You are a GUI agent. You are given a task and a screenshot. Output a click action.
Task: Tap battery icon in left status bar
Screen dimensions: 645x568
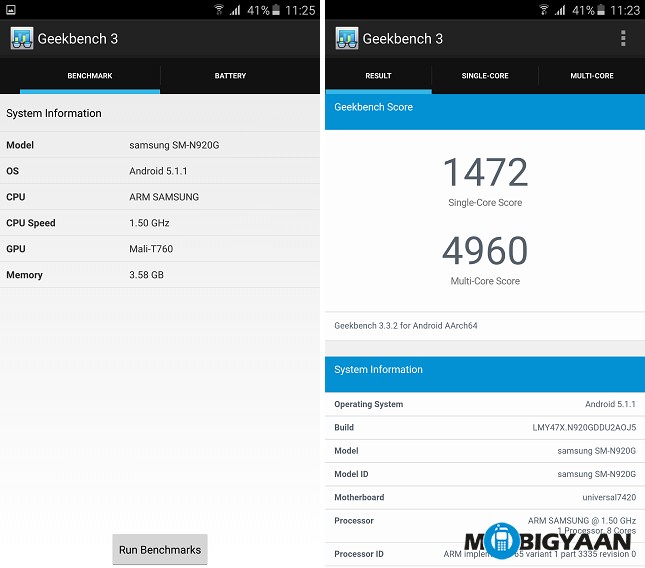pos(276,10)
